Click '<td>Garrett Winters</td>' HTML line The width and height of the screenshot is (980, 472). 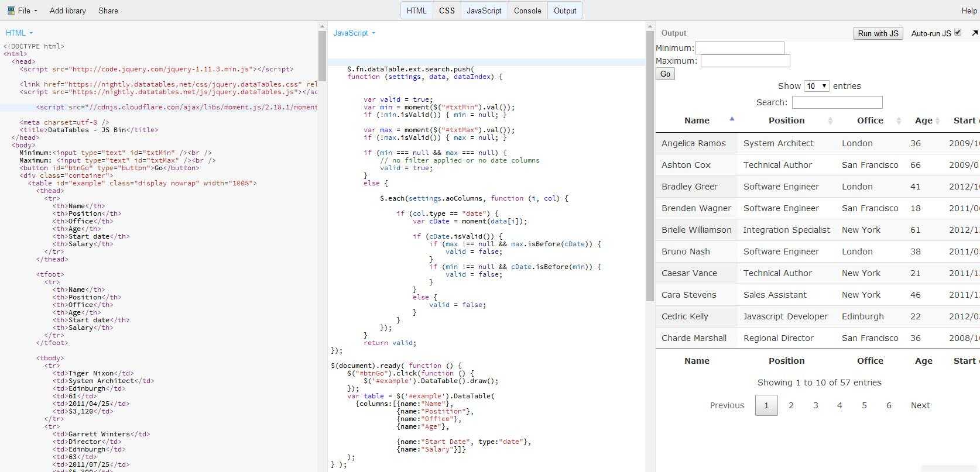click(101, 434)
